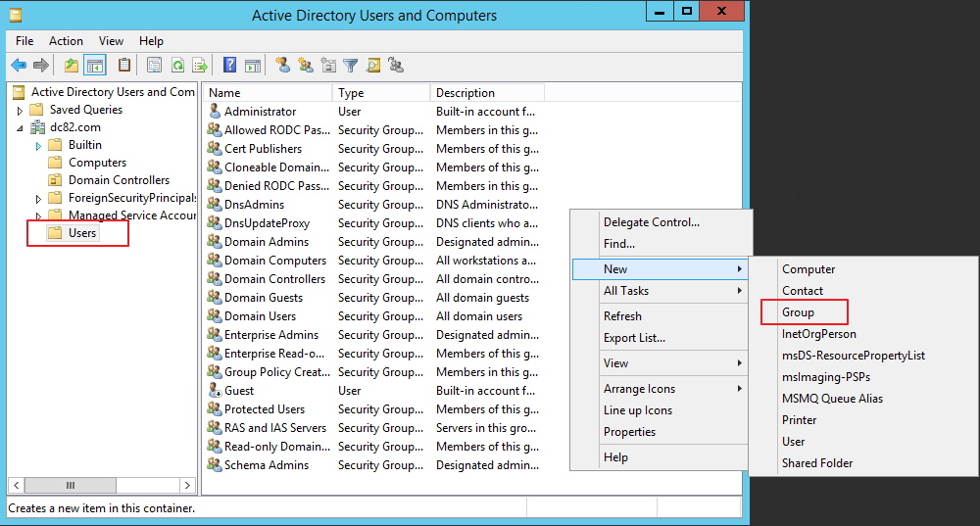Open the All Tasks submenu
Screen dimensions: 980x526
coord(660,291)
